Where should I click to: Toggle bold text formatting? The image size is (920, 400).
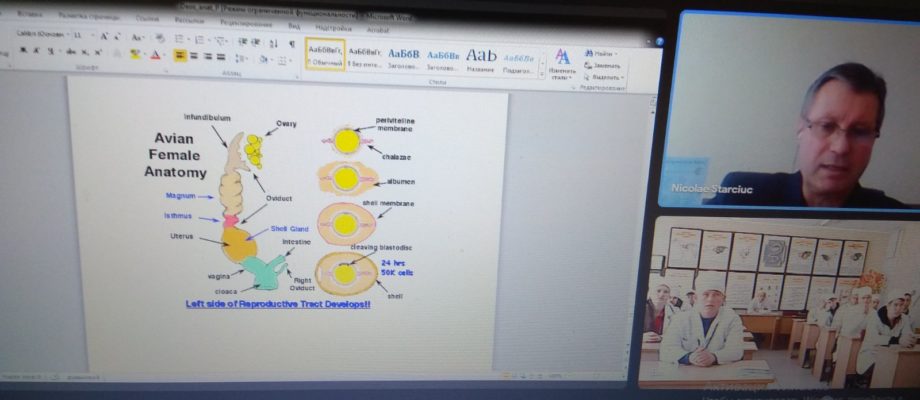23,51
